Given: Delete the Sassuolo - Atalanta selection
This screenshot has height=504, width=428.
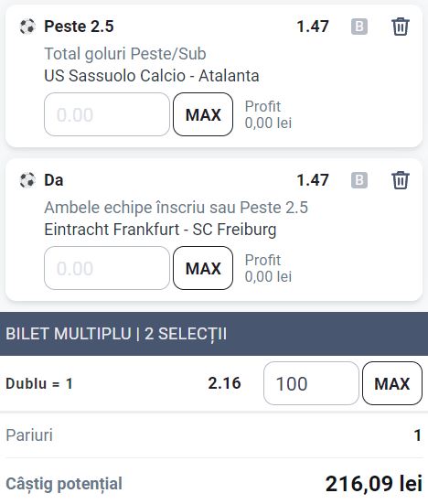Looking at the screenshot, I should click(x=400, y=27).
